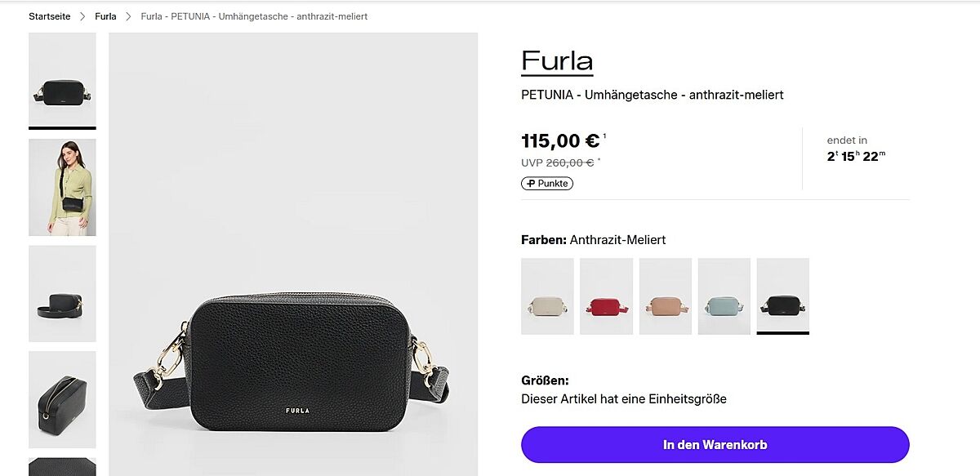Click the 115,00 € sale price
Screen dimensions: 980x476
[560, 141]
